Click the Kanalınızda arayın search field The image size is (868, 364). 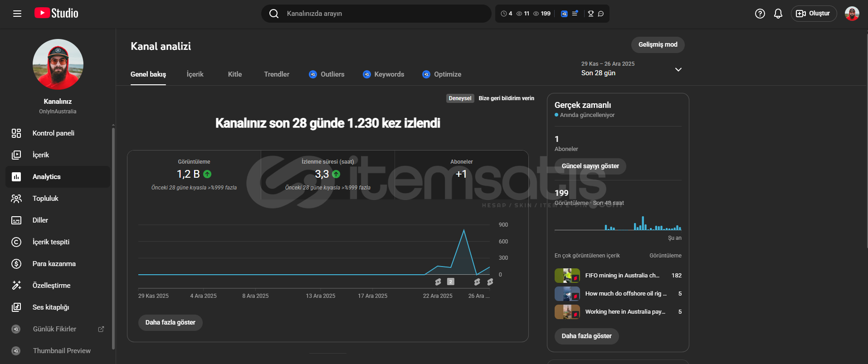point(376,14)
